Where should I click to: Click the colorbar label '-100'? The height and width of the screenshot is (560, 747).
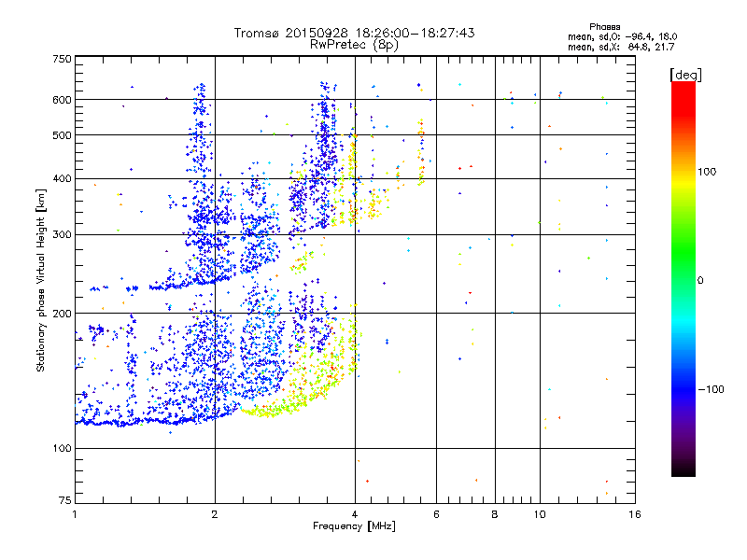pyautogui.click(x=712, y=389)
